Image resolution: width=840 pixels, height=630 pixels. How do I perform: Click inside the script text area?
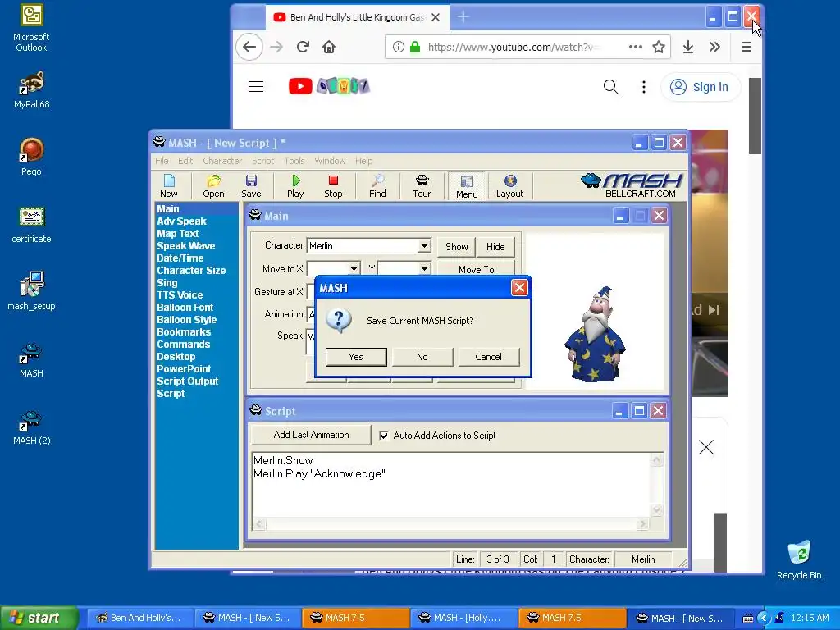tap(452, 486)
